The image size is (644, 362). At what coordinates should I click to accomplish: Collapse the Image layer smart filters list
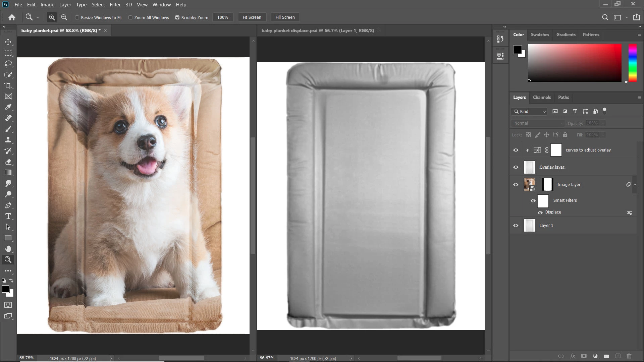coord(635,184)
